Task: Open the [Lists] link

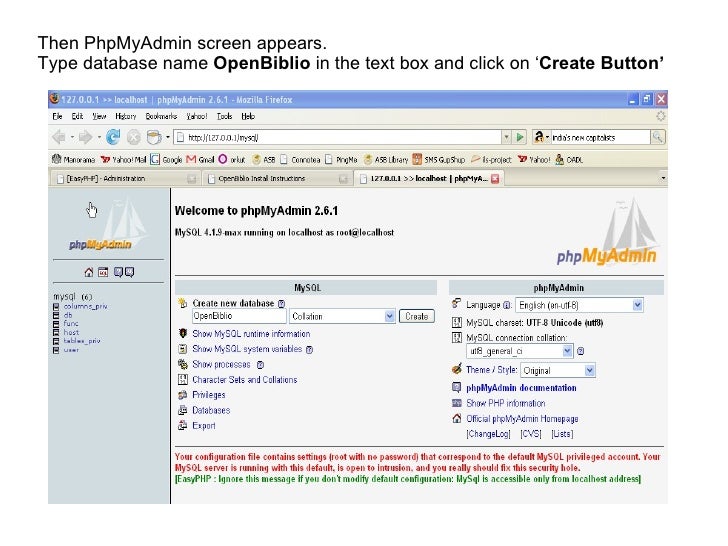Action: coord(562,434)
